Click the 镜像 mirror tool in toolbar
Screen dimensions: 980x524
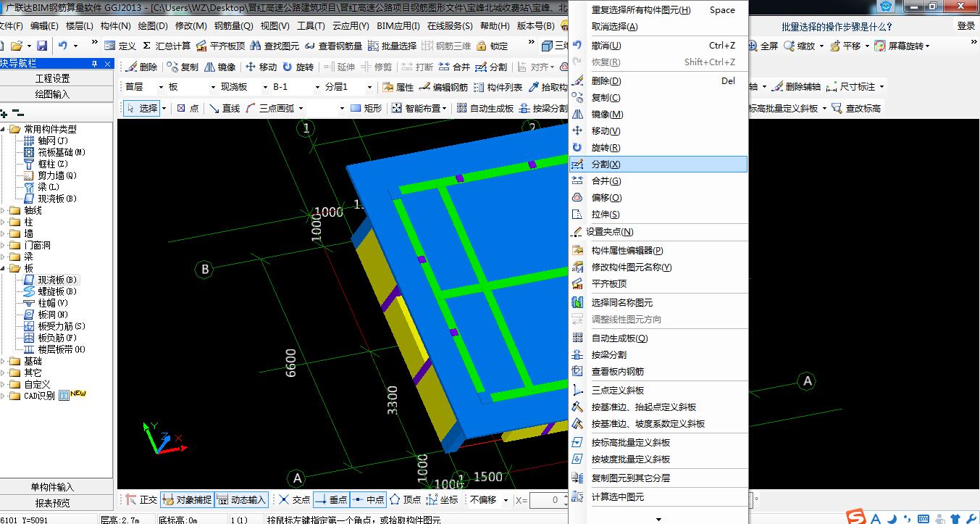point(220,67)
